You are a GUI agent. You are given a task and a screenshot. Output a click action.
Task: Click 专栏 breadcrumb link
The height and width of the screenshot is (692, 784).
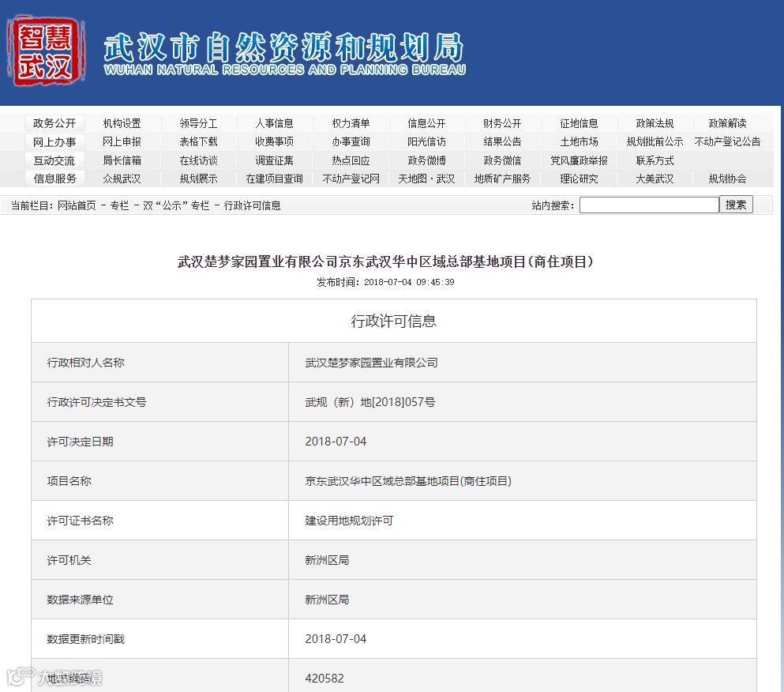coord(119,205)
